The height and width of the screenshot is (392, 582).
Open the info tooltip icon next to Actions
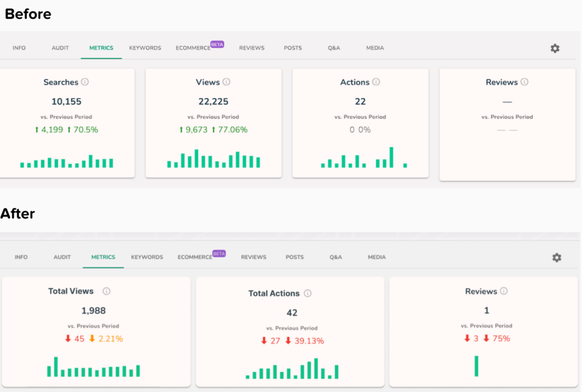[x=376, y=82]
